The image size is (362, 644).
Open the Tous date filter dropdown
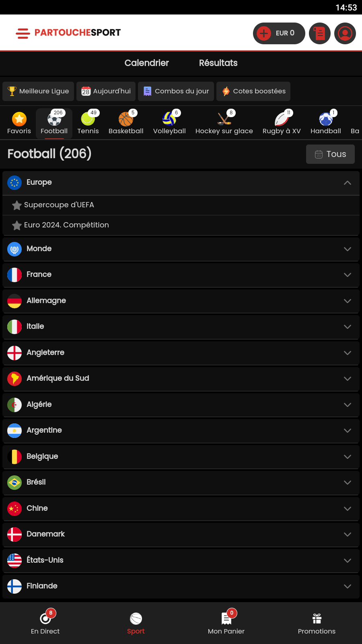(x=330, y=154)
